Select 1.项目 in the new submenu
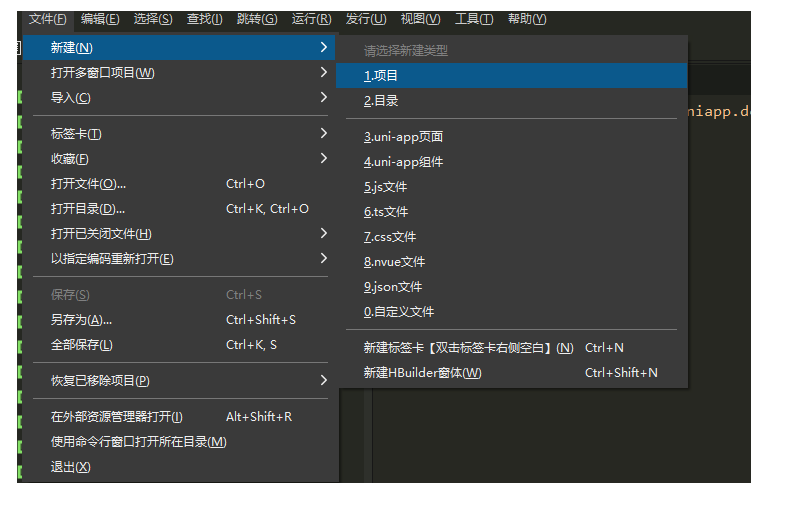 pyautogui.click(x=381, y=76)
